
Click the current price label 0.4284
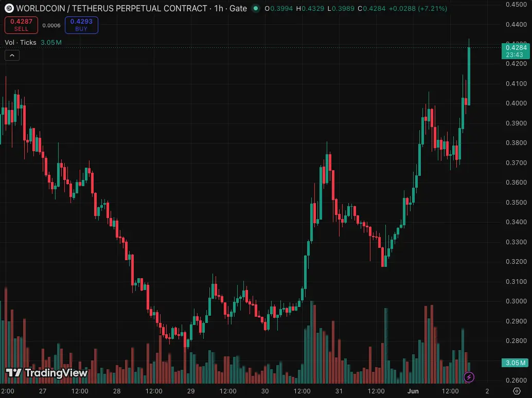(x=516, y=51)
